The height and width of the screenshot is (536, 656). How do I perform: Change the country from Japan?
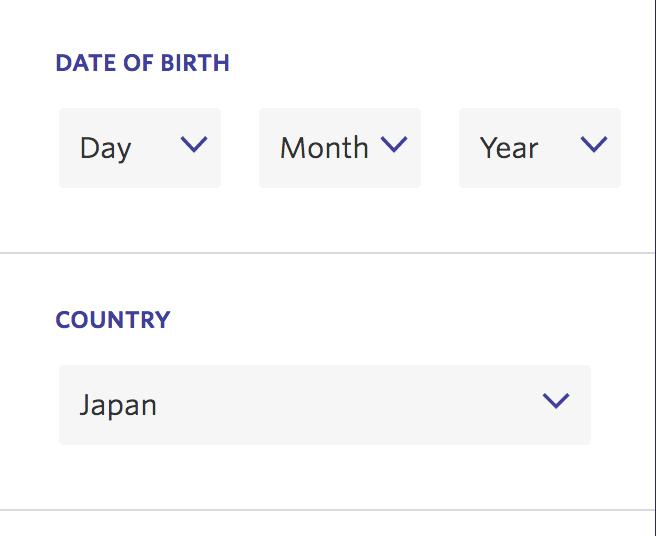325,405
